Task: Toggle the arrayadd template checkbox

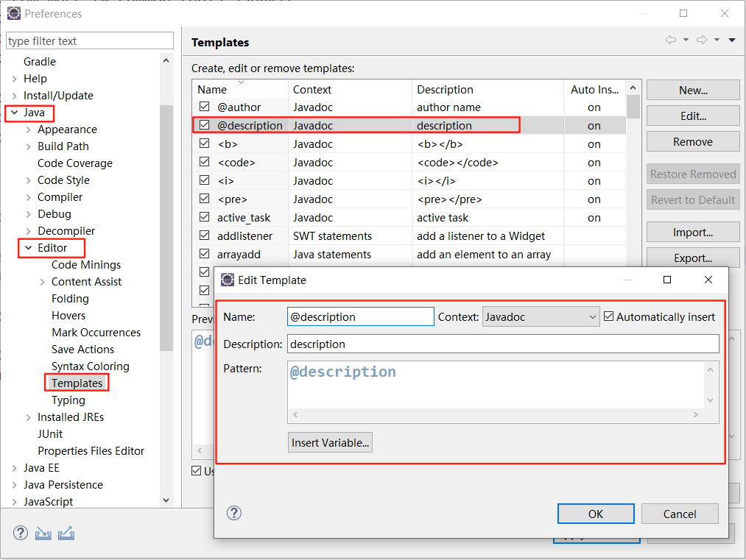Action: tap(205, 254)
